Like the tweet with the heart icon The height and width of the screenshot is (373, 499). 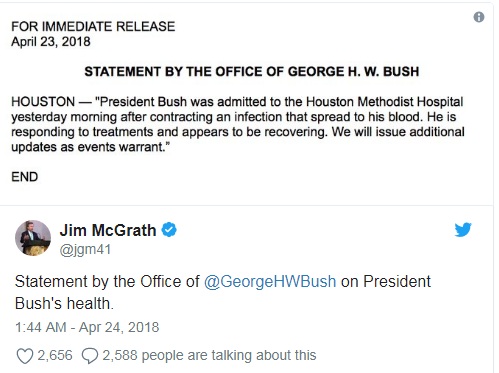pos(25,356)
